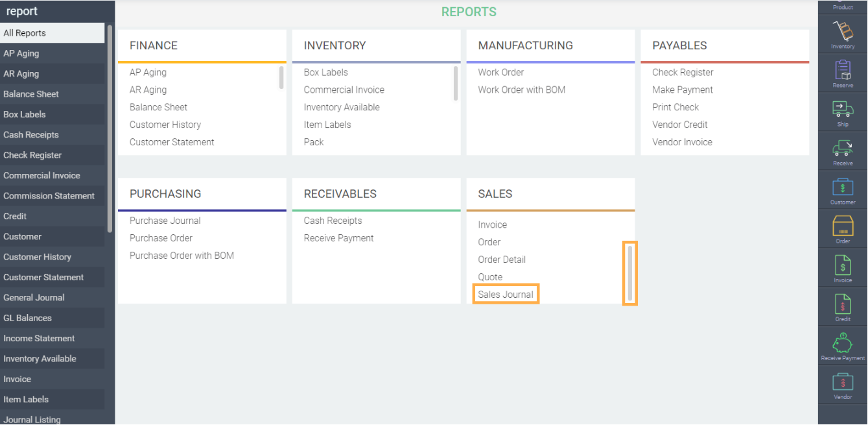Click the Inventory panel scrollbar
868x425 pixels.
[x=456, y=83]
